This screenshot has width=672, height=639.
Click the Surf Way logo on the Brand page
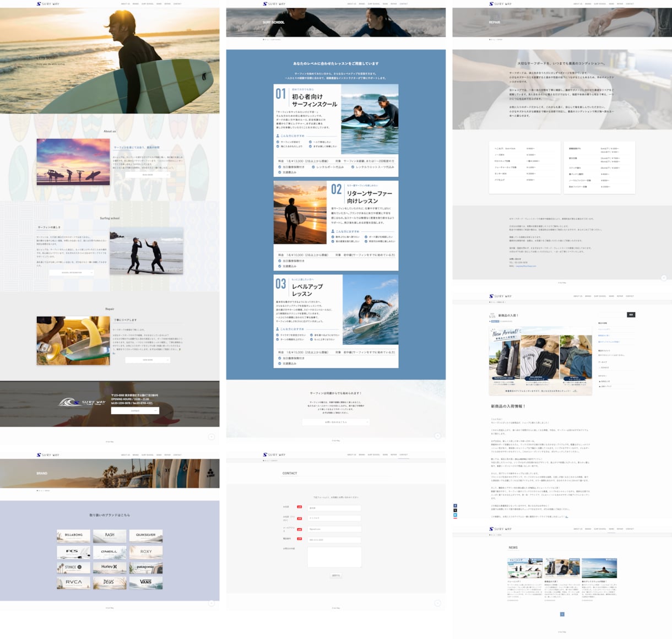[47, 455]
